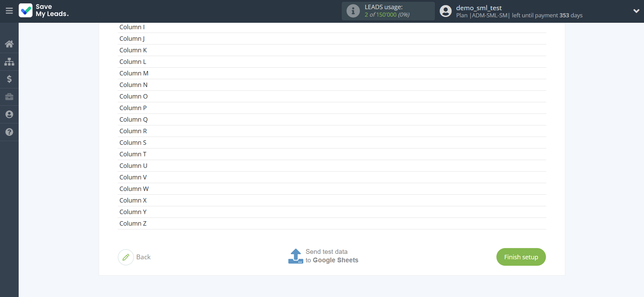Select the Column M field
Screen dimensions: 644x297
(x=332, y=73)
